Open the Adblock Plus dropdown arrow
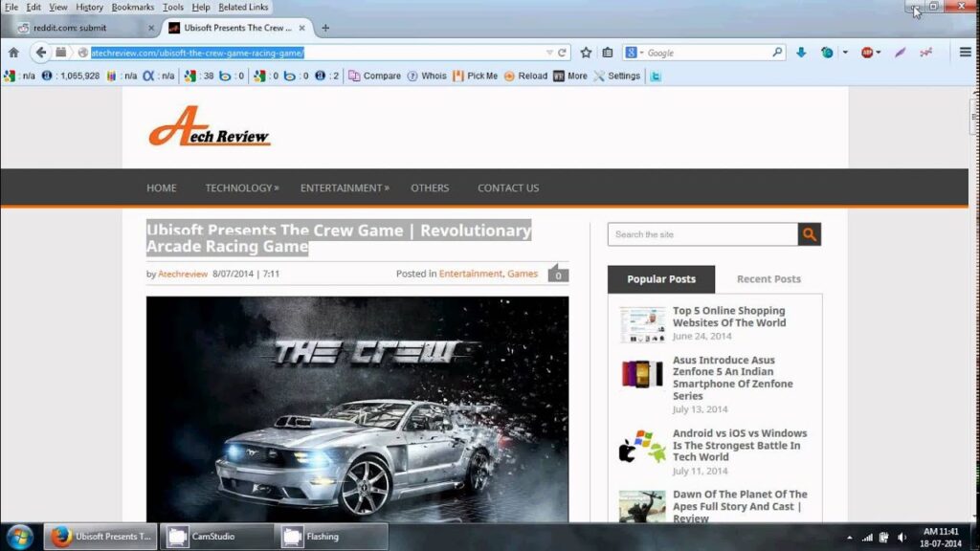980x551 pixels. tap(879, 53)
